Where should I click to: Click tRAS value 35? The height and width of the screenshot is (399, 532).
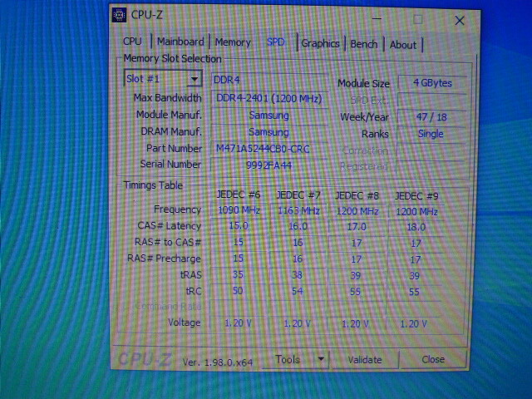coord(238,274)
